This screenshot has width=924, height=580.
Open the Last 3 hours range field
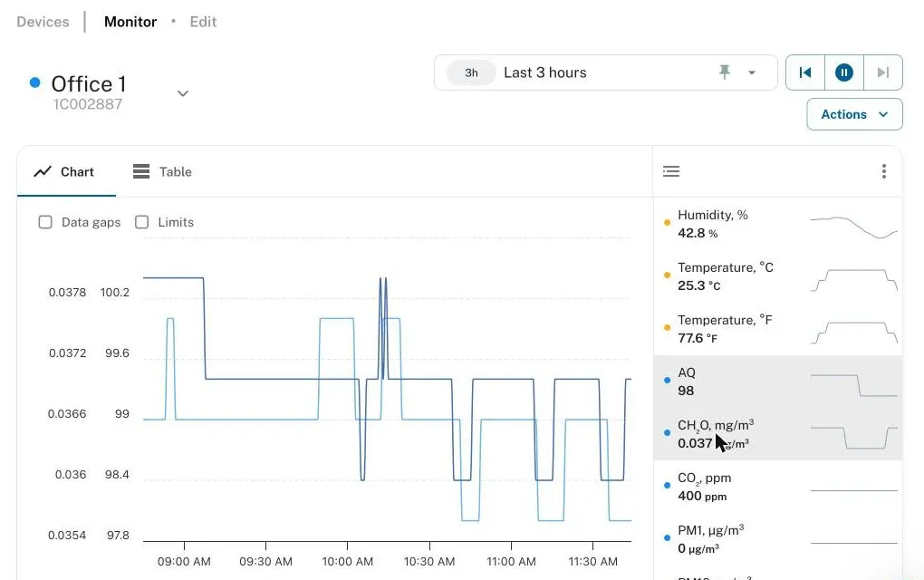[606, 72]
